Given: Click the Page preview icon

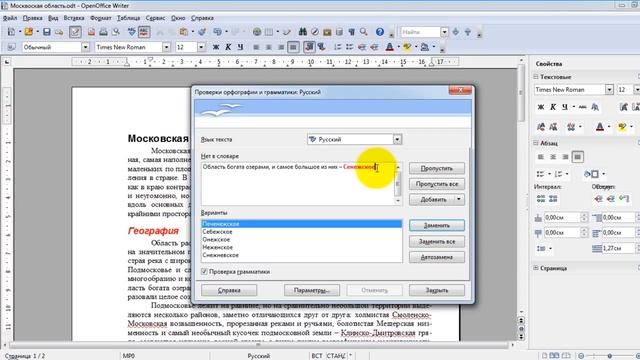Looking at the screenshot, I should point(116,32).
